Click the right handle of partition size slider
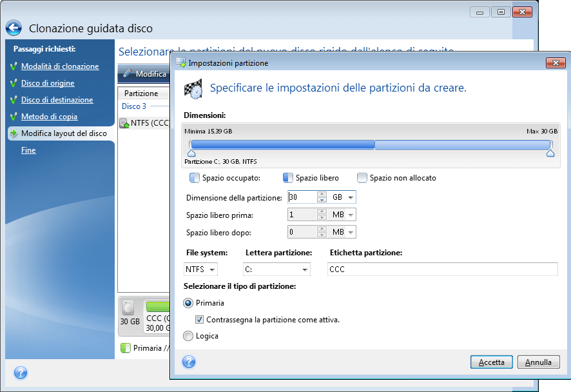The width and height of the screenshot is (571, 392). [550, 153]
